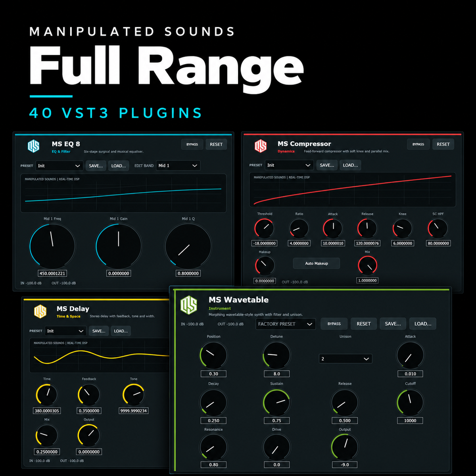Click the 450.0001221 frequency value field
The height and width of the screenshot is (476, 476).
[52, 273]
